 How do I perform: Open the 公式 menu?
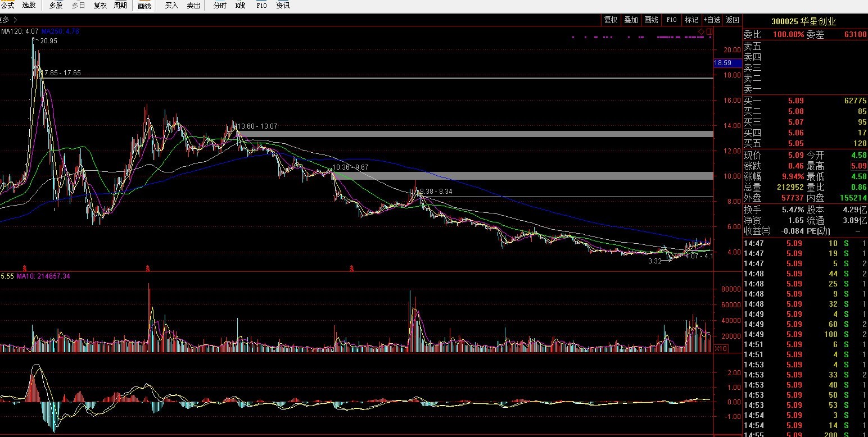click(8, 5)
